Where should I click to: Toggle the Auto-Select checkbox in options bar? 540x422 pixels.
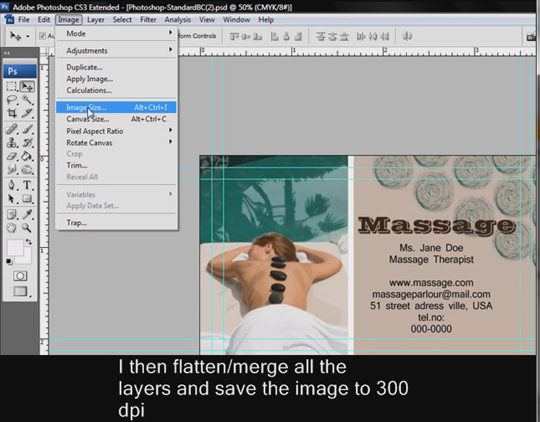42,36
